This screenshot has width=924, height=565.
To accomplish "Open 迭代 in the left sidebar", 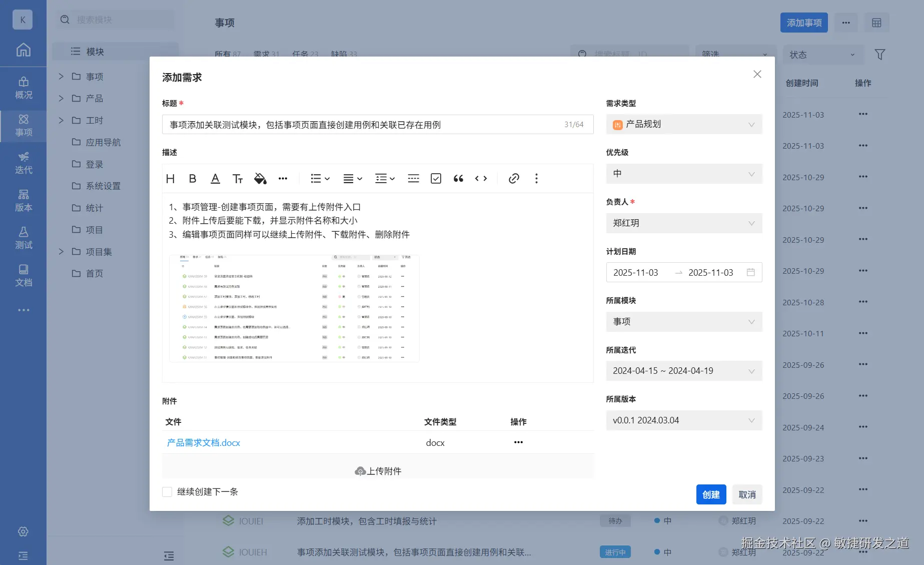I will [x=23, y=163].
